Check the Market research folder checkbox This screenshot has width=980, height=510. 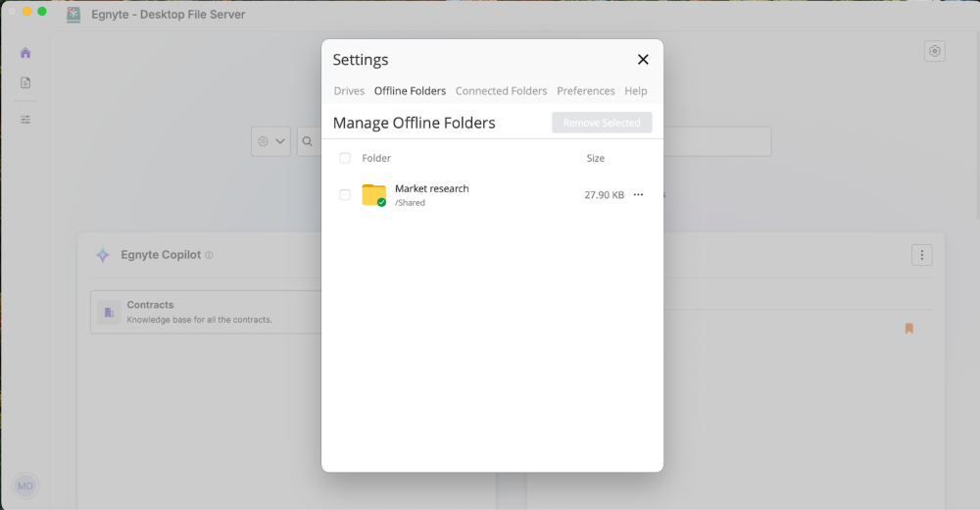pyautogui.click(x=345, y=194)
